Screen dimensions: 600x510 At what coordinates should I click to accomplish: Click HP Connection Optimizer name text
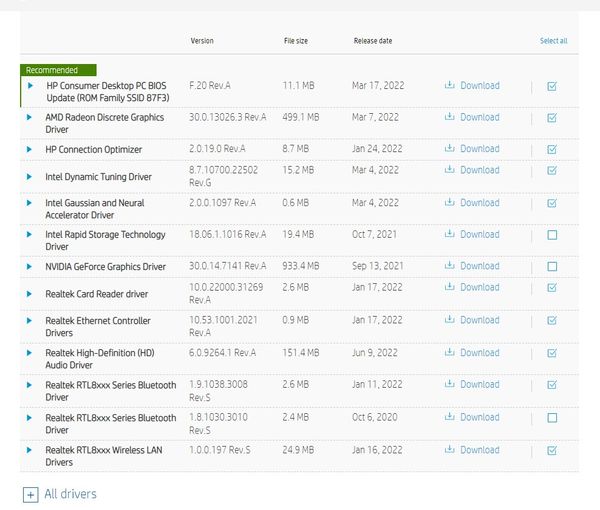tap(93, 150)
